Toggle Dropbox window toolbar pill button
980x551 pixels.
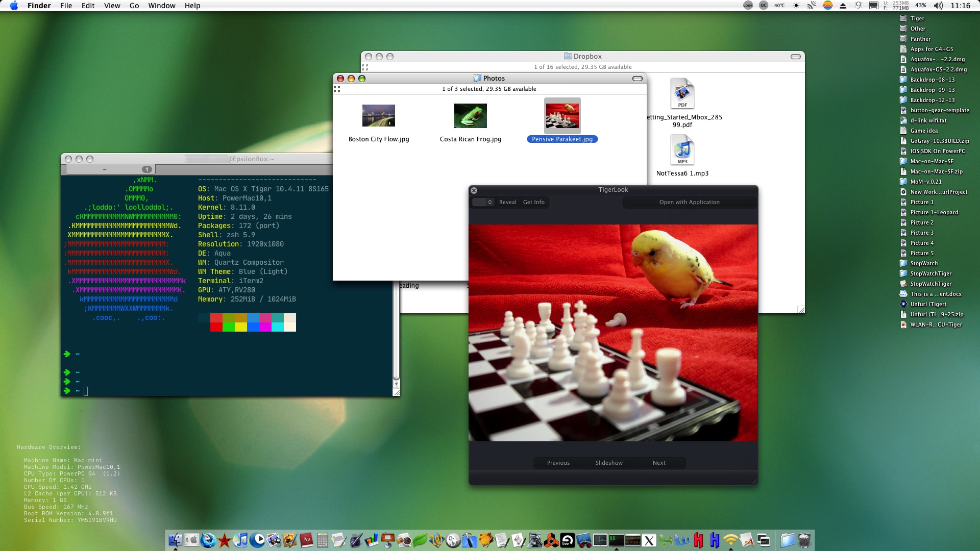pyautogui.click(x=796, y=57)
